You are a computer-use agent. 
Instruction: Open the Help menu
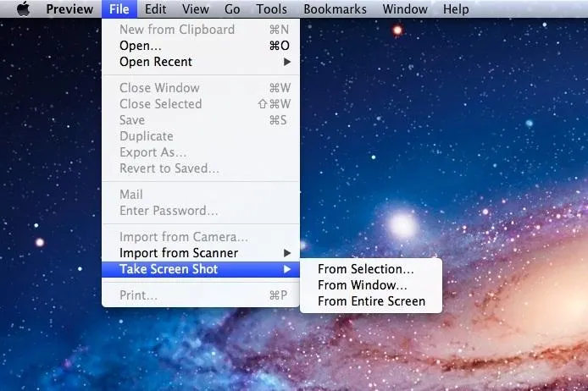click(x=456, y=8)
